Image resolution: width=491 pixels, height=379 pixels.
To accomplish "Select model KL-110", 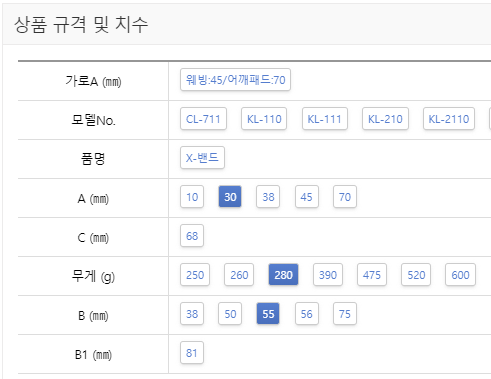I will pos(264,119).
